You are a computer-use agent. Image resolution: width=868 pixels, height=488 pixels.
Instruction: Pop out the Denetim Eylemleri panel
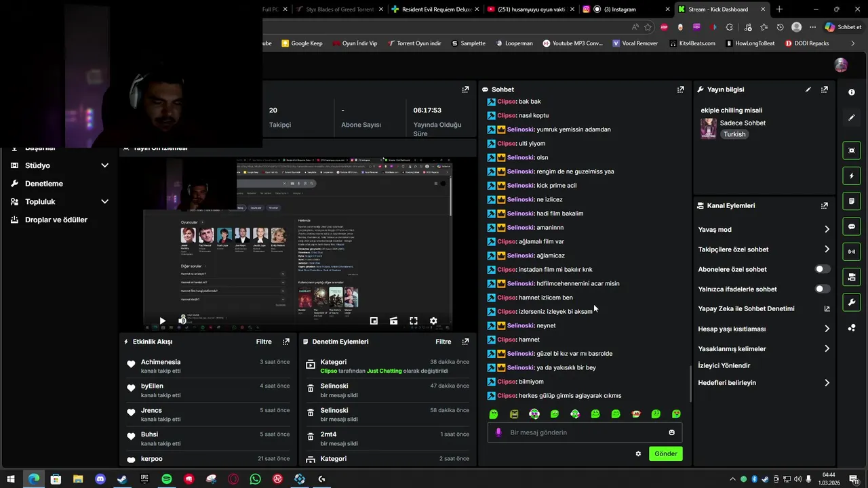coord(465,342)
